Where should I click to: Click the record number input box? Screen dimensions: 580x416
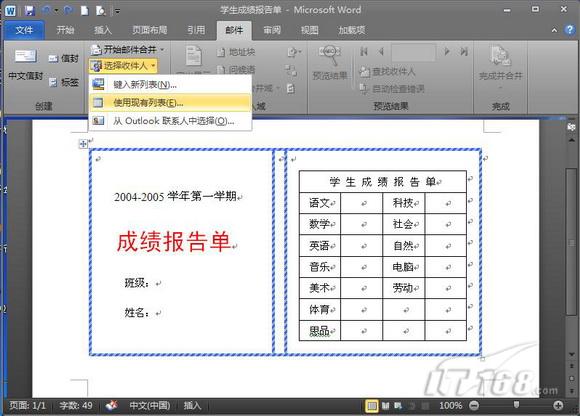click(413, 52)
